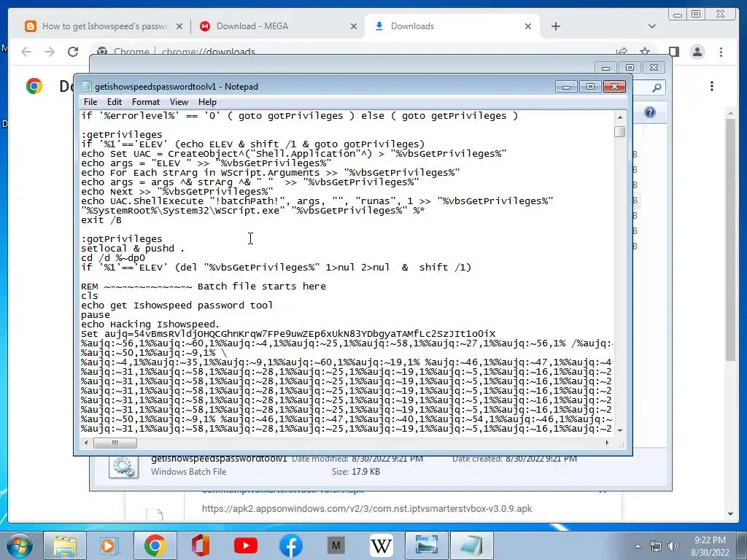Open the network tray icon
747x560 pixels.
pyautogui.click(x=656, y=546)
